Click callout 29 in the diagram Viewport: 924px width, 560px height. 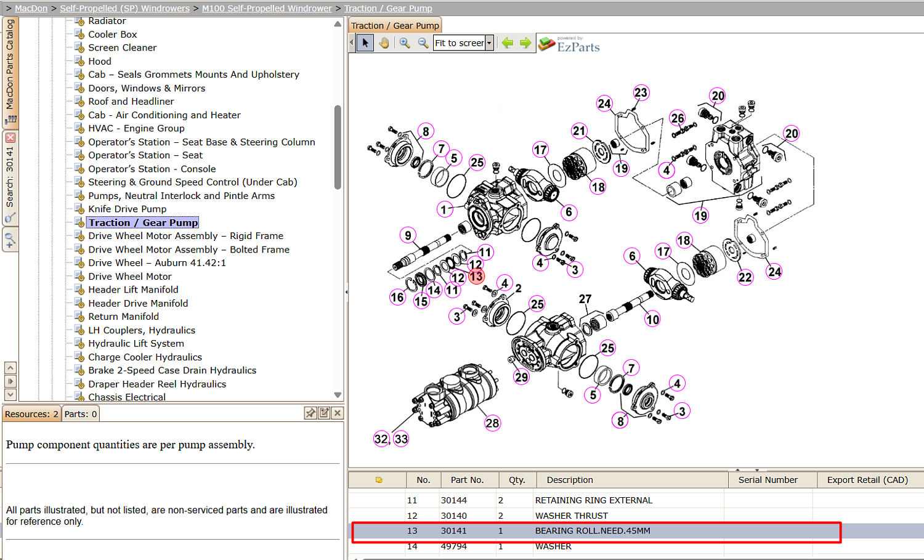(x=522, y=377)
